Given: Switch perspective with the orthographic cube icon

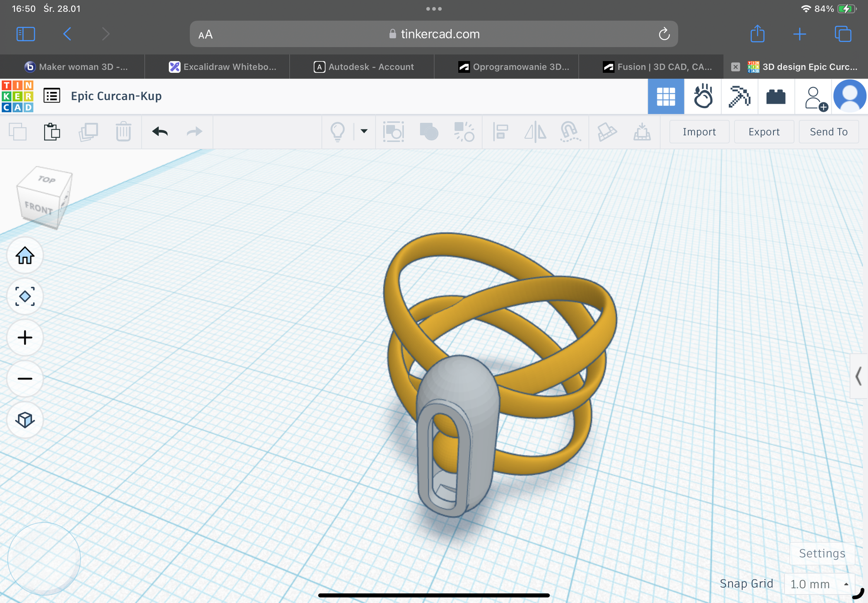Looking at the screenshot, I should (x=25, y=419).
